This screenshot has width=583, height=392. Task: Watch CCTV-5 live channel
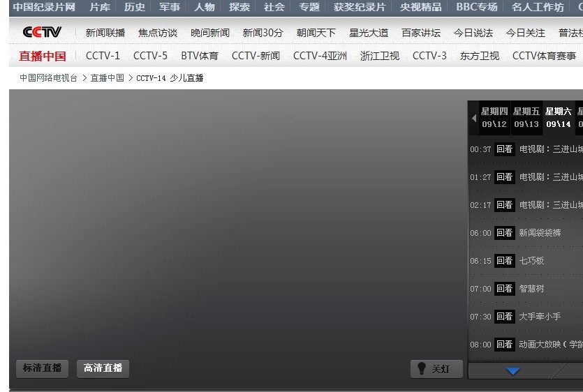click(150, 56)
